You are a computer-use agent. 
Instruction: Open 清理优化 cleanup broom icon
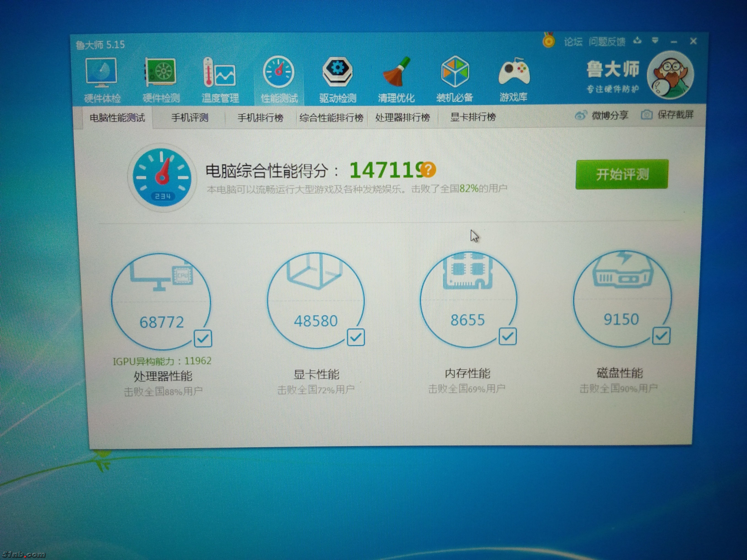pos(396,80)
